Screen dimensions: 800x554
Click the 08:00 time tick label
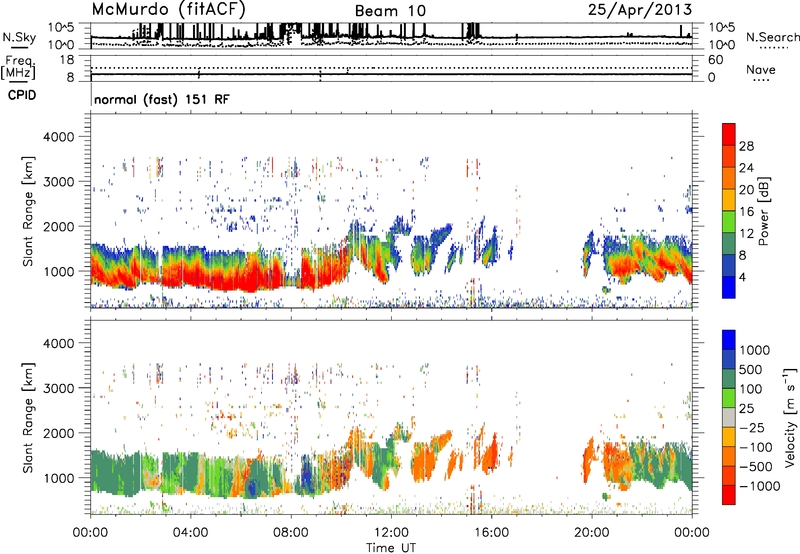[x=291, y=533]
